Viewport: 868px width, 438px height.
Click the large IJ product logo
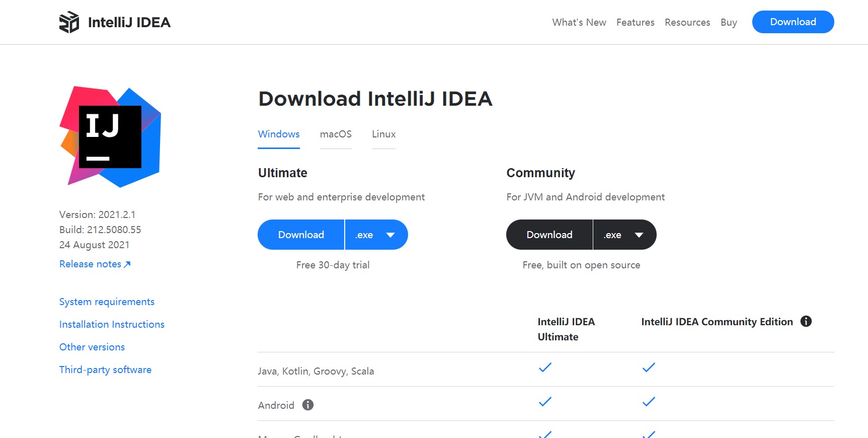click(x=111, y=137)
